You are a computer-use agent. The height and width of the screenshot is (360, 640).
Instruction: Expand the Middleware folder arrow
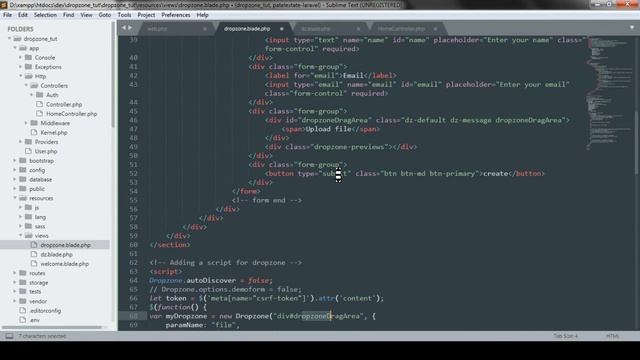pyautogui.click(x=27, y=123)
